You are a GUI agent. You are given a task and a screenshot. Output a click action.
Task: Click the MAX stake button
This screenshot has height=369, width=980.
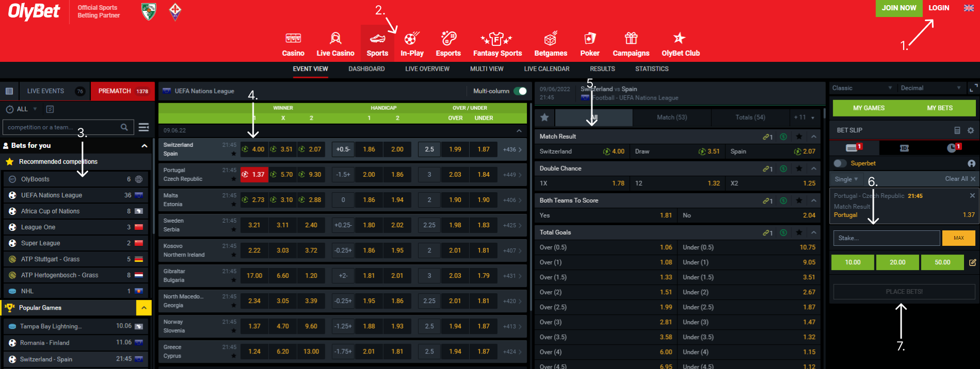[958, 238]
